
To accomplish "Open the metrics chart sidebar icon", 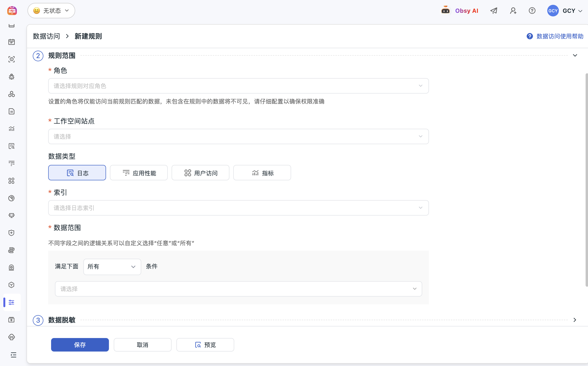I will (12, 129).
